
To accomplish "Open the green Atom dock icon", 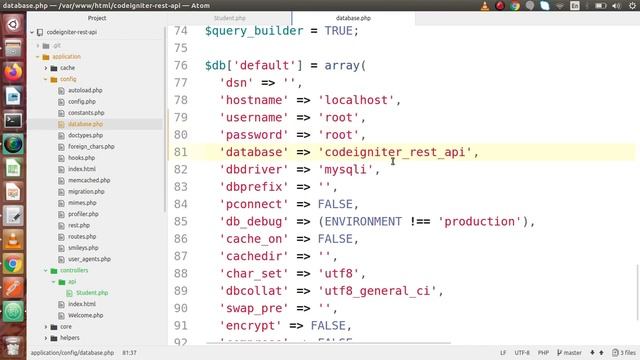I will click(13, 312).
